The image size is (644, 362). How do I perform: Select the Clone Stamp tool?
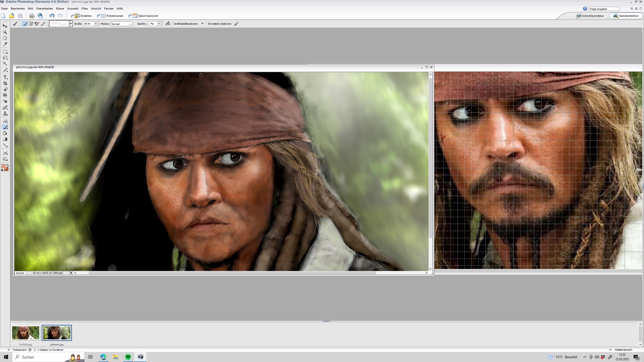[5, 114]
